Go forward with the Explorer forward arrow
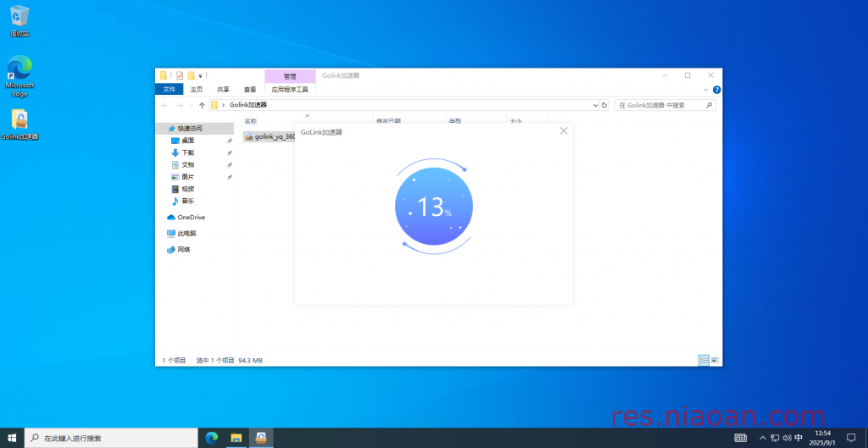The width and height of the screenshot is (868, 448). click(x=180, y=105)
